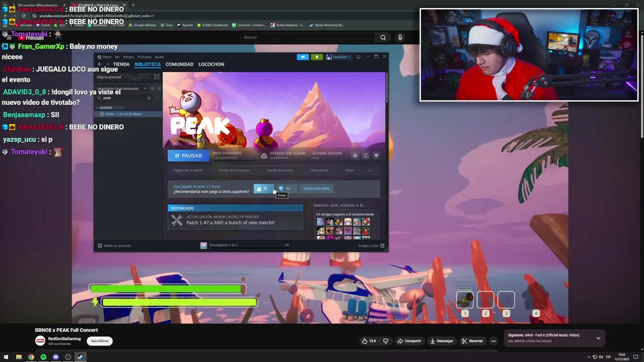Open Chrome from the Windows taskbar
The width and height of the screenshot is (644, 362).
[31, 357]
